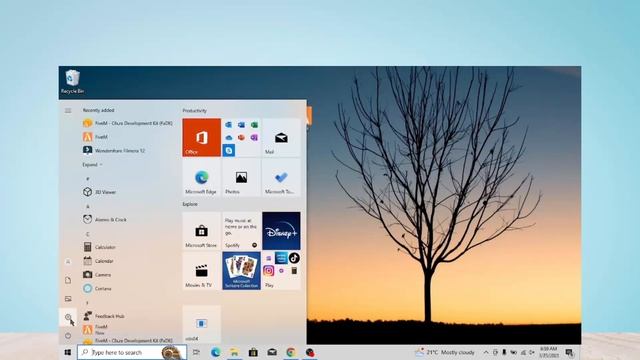Screen dimensions: 640x360
Task: Open Microsoft Edge from the taskbar
Action: tap(216, 352)
